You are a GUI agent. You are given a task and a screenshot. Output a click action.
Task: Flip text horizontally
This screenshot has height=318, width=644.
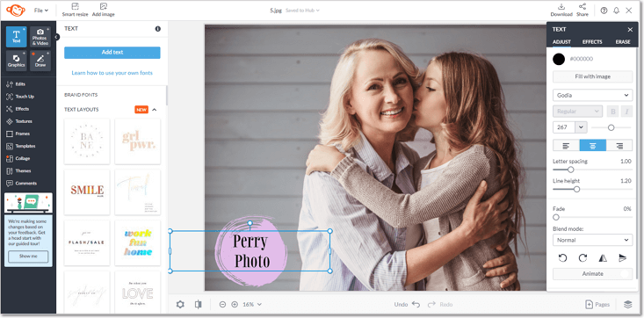[603, 258]
